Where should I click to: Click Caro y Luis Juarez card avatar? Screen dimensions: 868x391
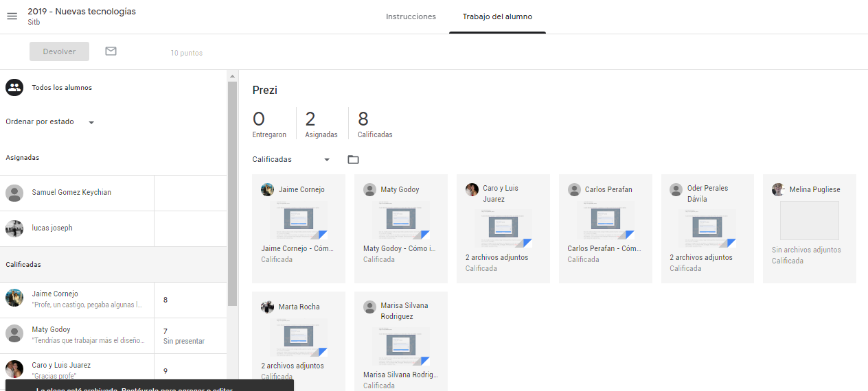coord(472,189)
